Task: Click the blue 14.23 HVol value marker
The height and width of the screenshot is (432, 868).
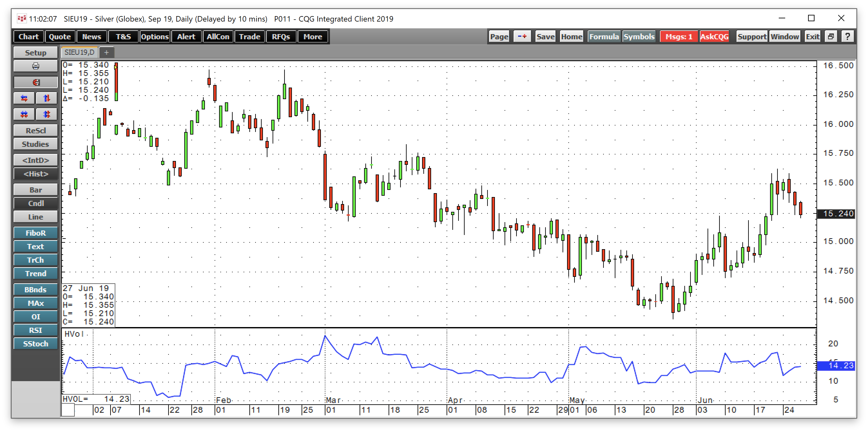Action: click(837, 366)
